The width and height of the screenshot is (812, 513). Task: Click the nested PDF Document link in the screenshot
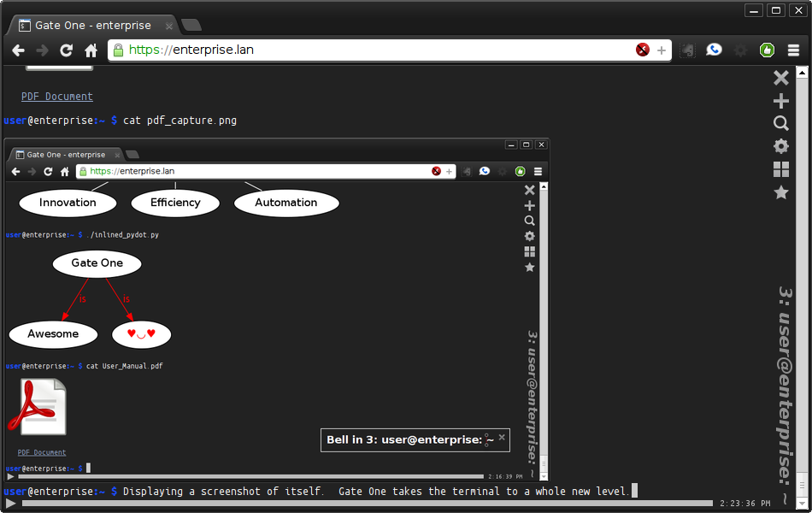[41, 452]
